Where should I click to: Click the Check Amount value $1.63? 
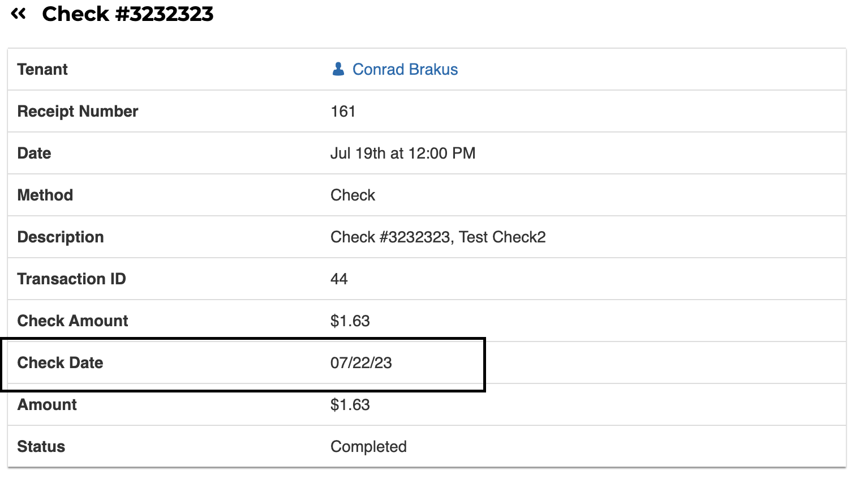[x=350, y=321]
